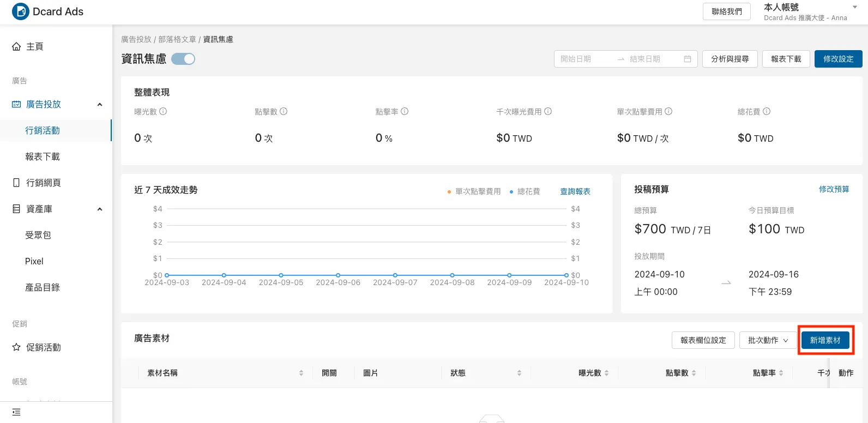This screenshot has height=423, width=868.
Task: Click the calendar icon in date range
Action: pos(688,59)
